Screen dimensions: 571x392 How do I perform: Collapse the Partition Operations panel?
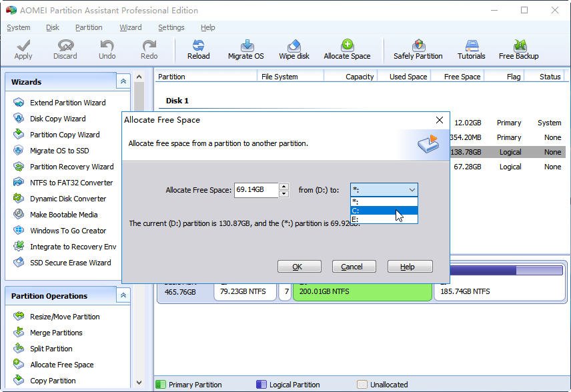pos(123,295)
